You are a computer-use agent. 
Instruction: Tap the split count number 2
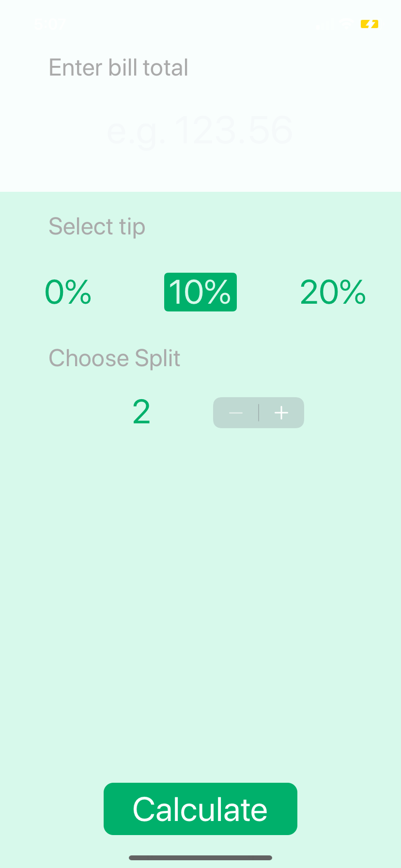click(x=141, y=412)
